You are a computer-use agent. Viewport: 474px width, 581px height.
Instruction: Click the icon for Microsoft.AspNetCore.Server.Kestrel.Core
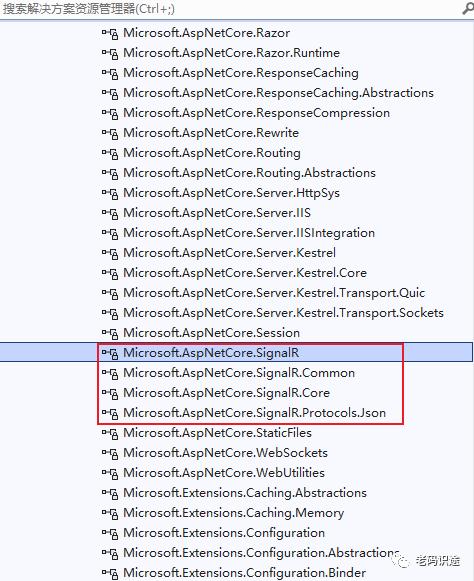pos(110,273)
